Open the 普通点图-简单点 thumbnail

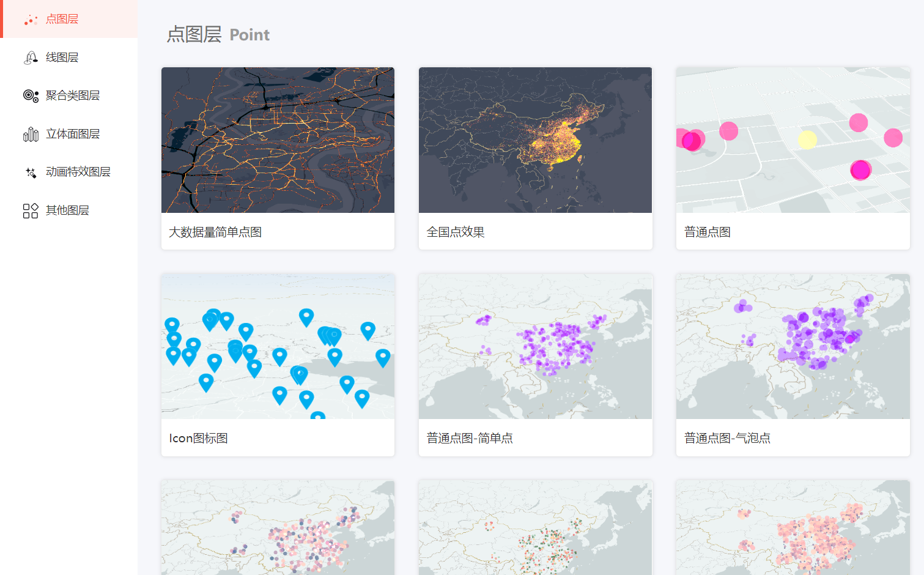pos(535,346)
